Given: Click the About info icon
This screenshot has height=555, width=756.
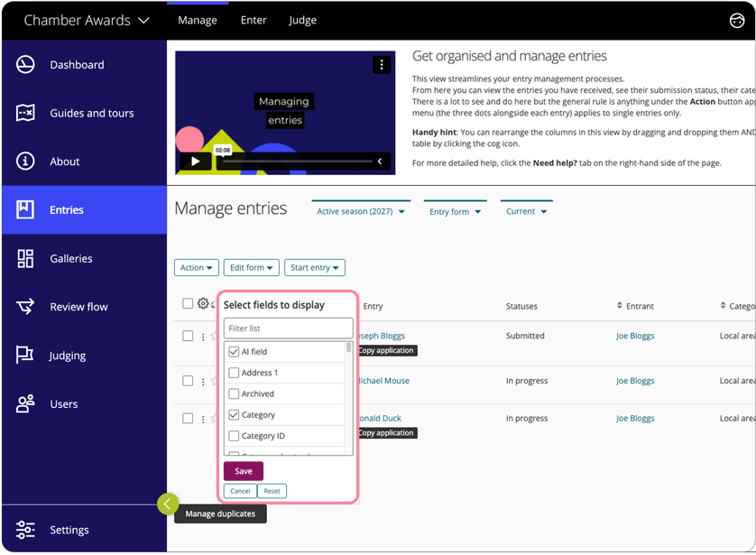Looking at the screenshot, I should 25,161.
